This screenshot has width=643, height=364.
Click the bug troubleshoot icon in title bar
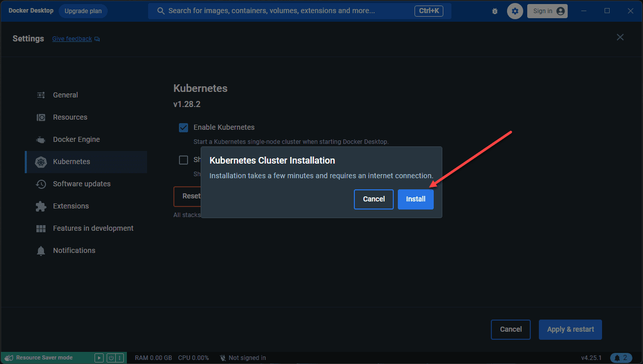point(495,11)
